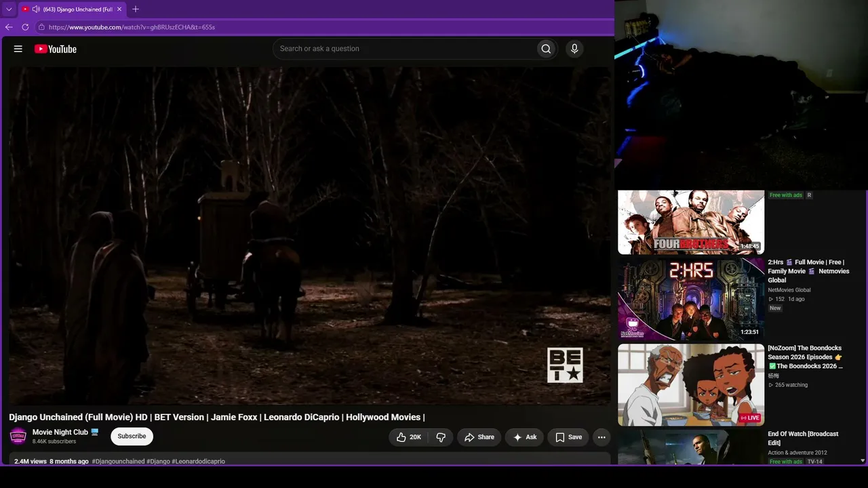Dislike the video with thumbs down
The height and width of the screenshot is (488, 868).
[441, 437]
